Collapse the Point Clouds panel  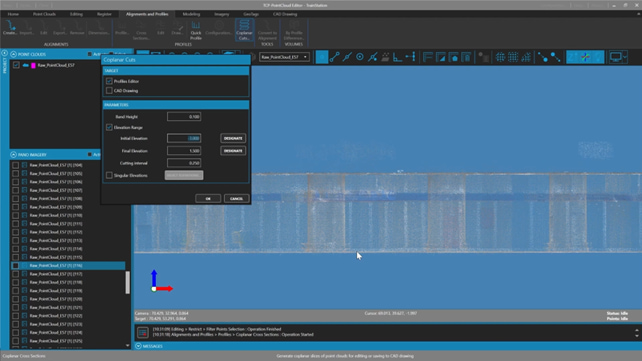pyautogui.click(x=14, y=54)
